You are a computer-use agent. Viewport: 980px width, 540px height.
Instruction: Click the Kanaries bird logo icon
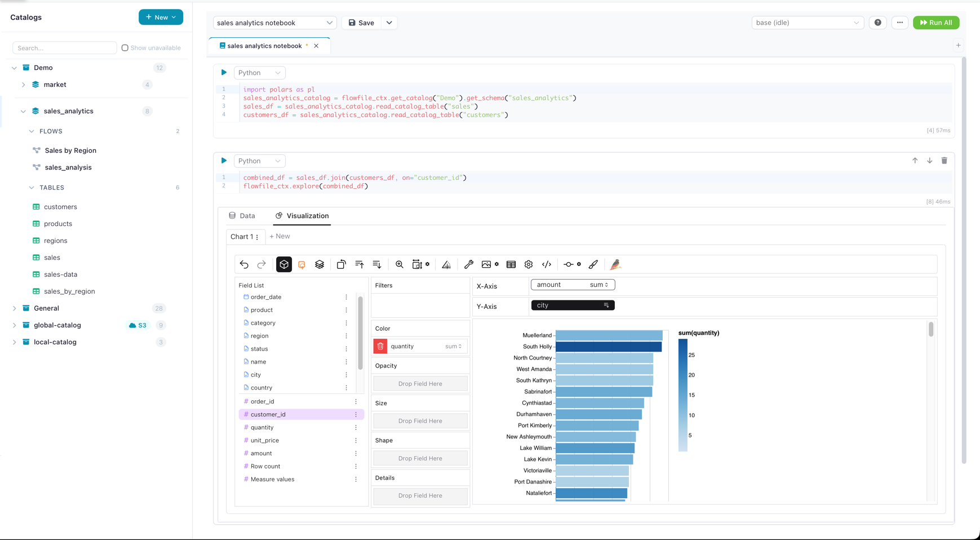click(x=615, y=264)
